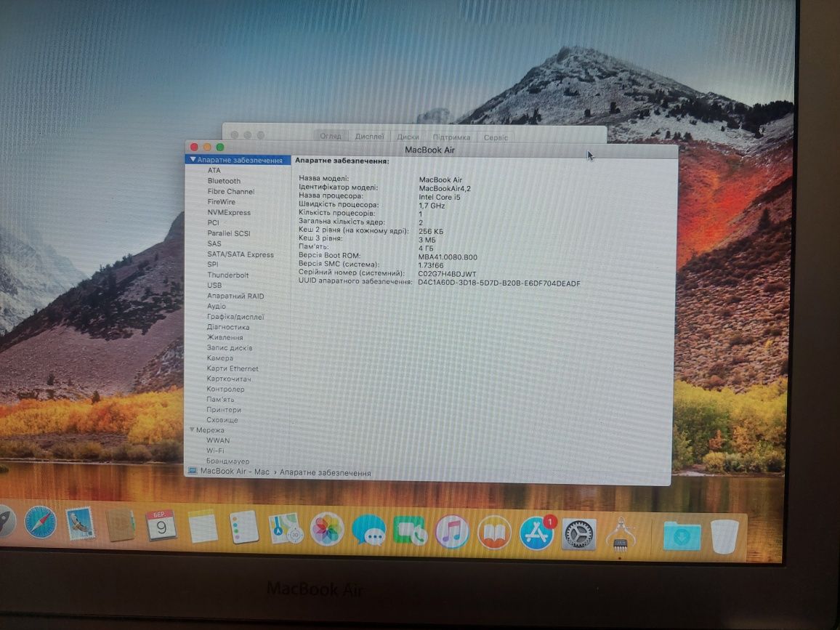
Task: Select Карти Ethernet in the sidebar
Action: click(x=233, y=368)
